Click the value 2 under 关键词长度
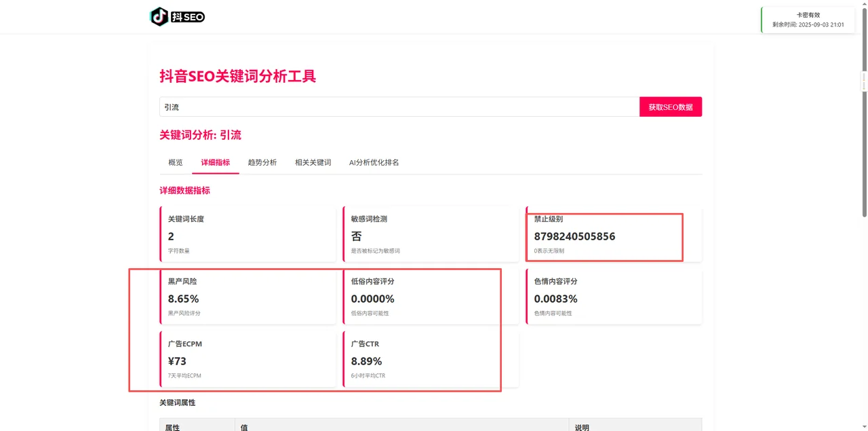 tap(172, 236)
